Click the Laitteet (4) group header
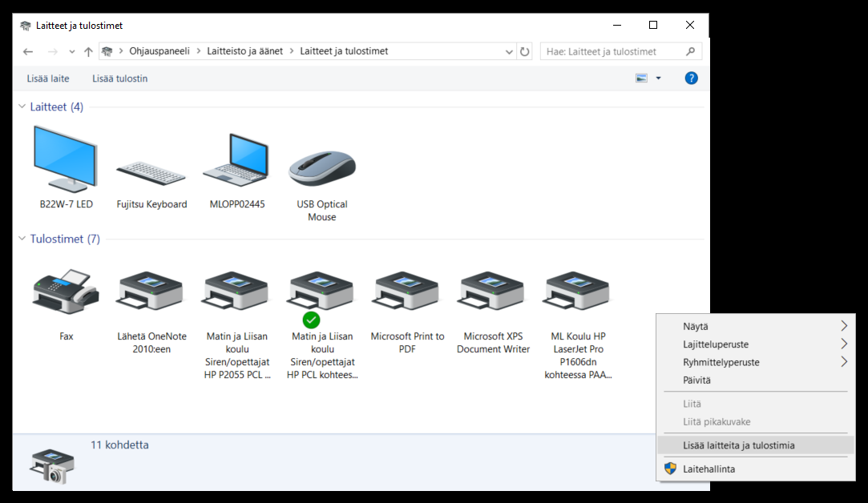Image resolution: width=868 pixels, height=503 pixels. [x=56, y=107]
